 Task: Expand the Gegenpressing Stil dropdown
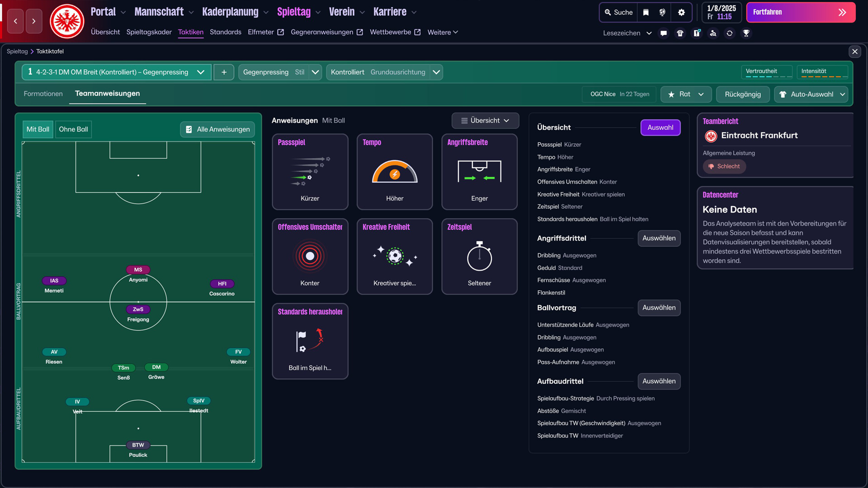pos(315,72)
